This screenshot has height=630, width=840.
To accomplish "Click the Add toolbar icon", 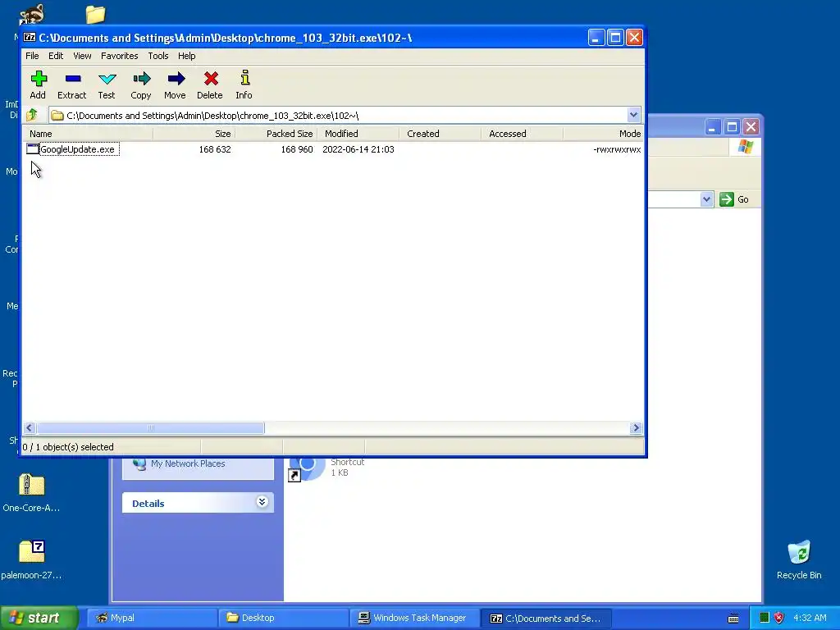I will point(38,79).
